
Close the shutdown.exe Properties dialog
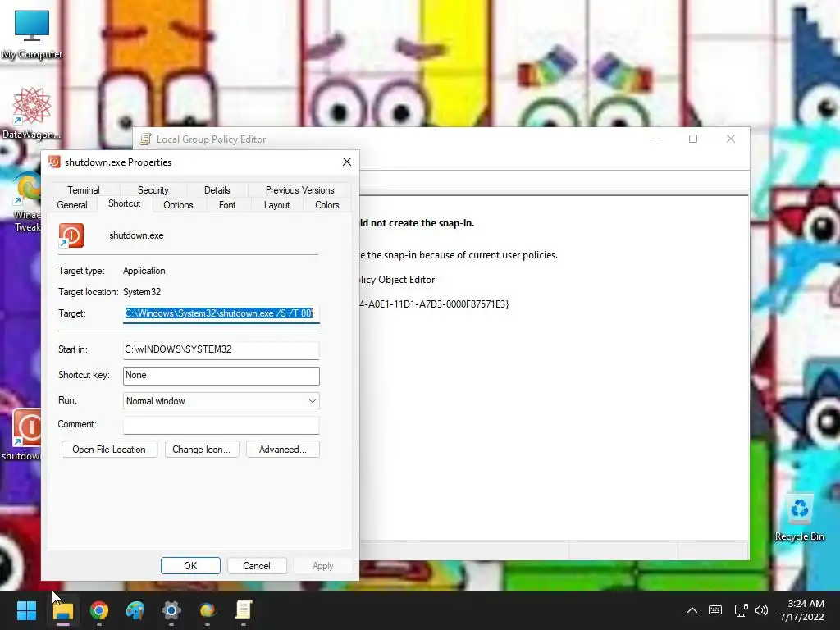click(347, 162)
